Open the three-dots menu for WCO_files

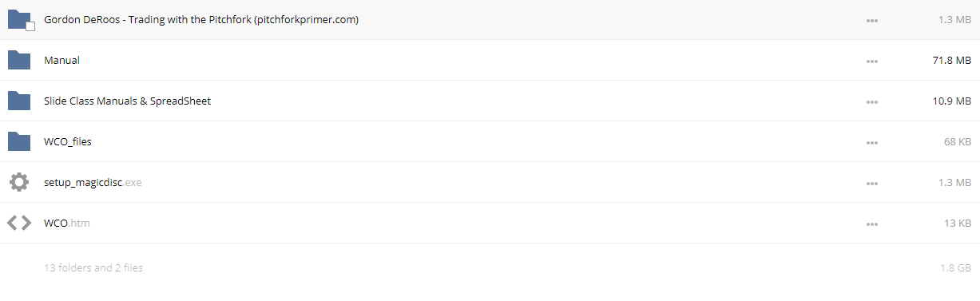coord(872,142)
